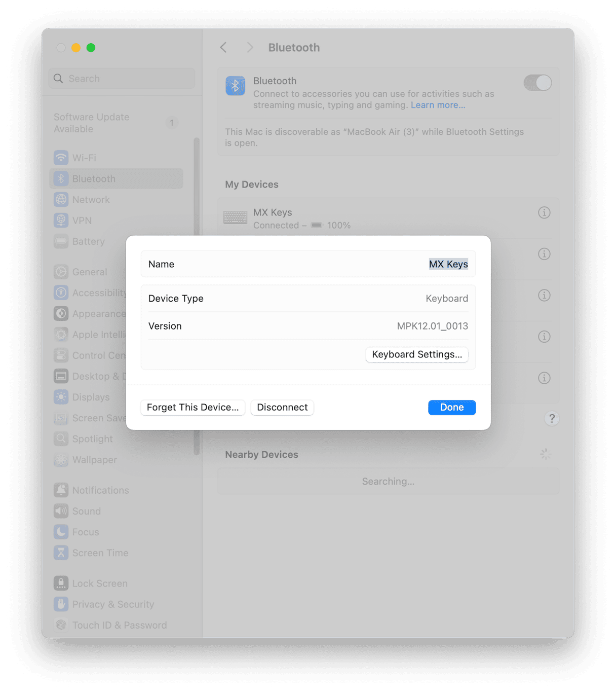
Task: Select the Bluetooth sidebar icon
Action: [x=61, y=178]
